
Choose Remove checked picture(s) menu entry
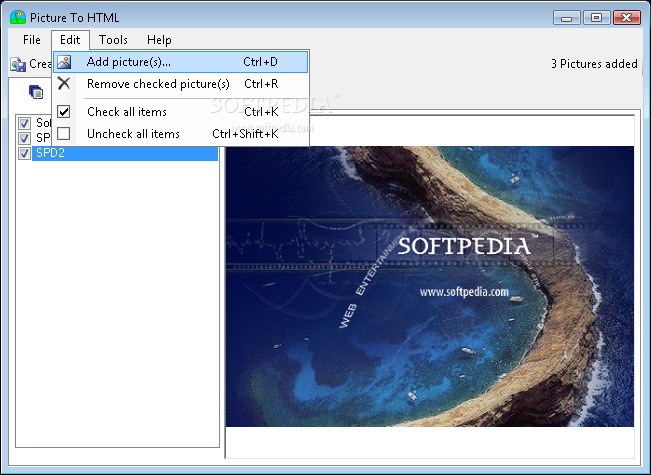click(181, 84)
